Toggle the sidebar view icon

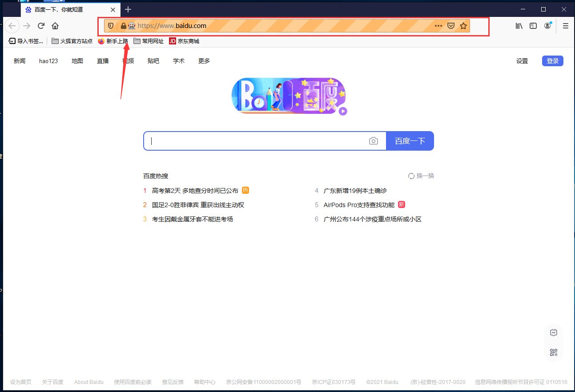(533, 26)
